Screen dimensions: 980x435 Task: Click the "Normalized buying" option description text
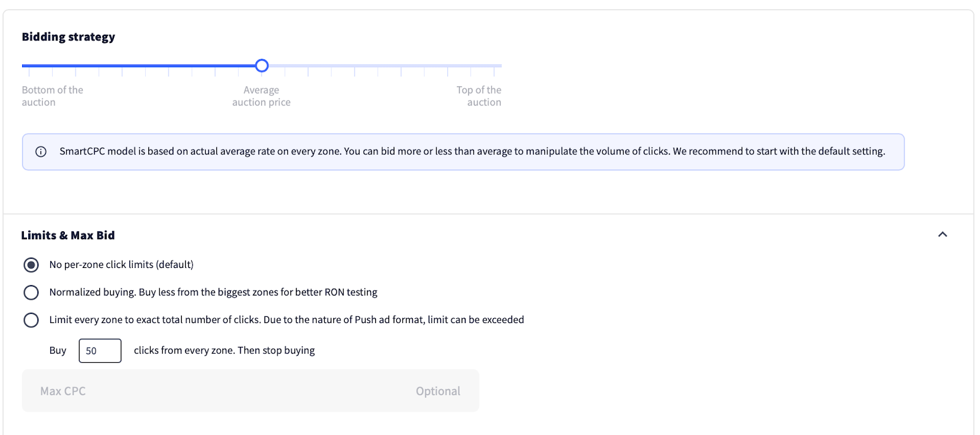(213, 292)
